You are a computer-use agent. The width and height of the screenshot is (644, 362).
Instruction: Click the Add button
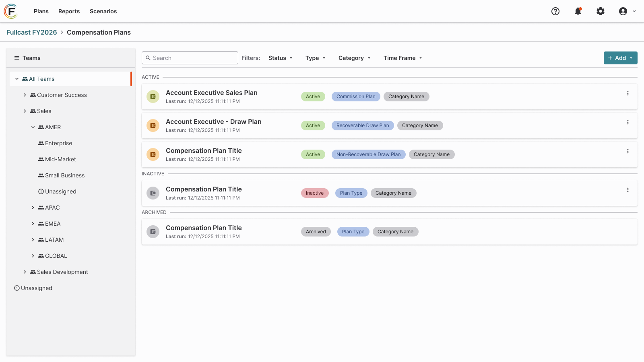click(x=620, y=58)
